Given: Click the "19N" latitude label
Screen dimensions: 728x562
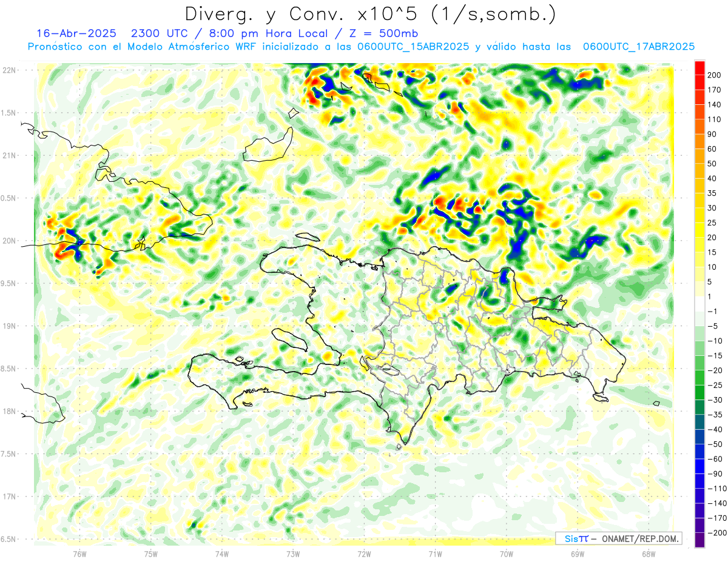Looking at the screenshot, I should click(x=8, y=326).
